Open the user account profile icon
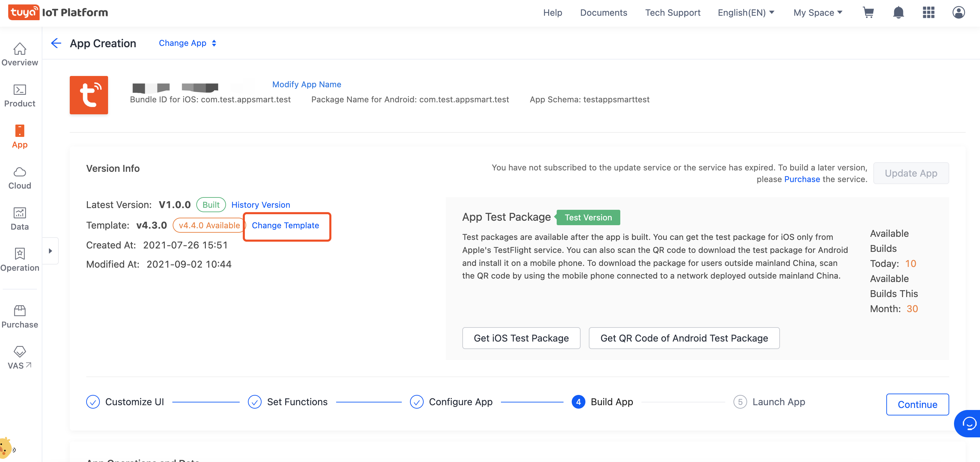The width and height of the screenshot is (980, 462). point(959,13)
